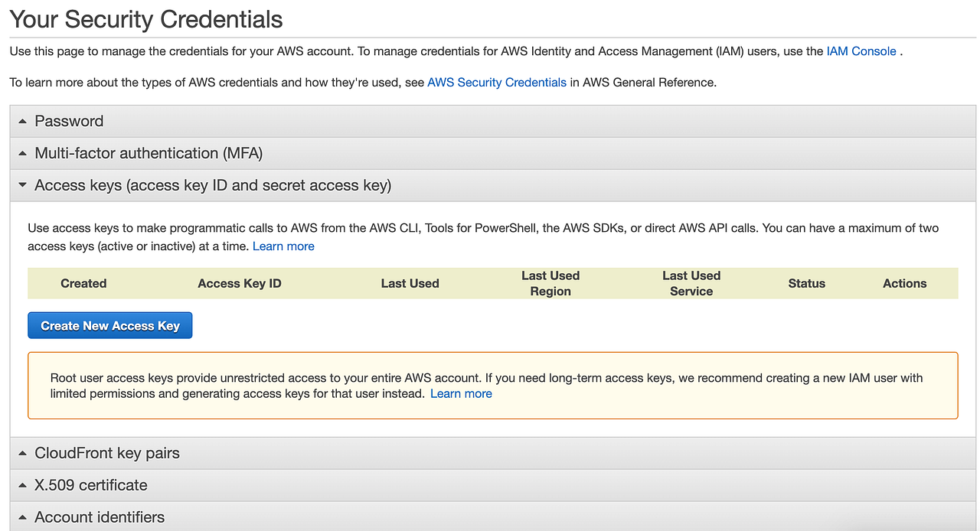980x531 pixels.
Task: Click the Last Used Service column header
Action: point(691,284)
